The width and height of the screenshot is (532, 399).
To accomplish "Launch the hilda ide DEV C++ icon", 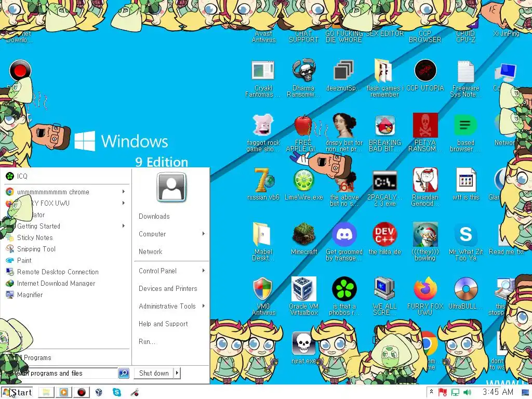I will pyautogui.click(x=385, y=234).
